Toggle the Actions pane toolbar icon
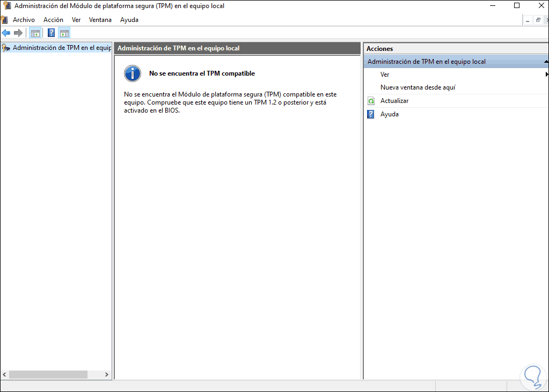This screenshot has width=549, height=392. (64, 33)
